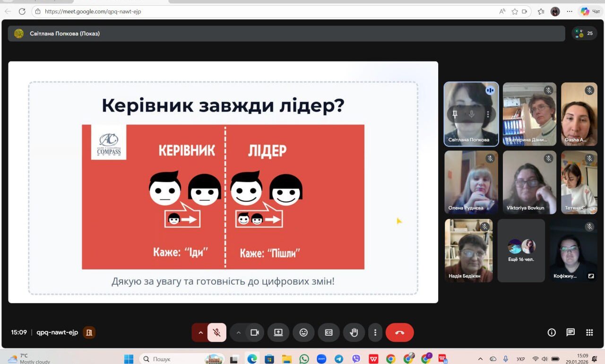Open Telegram from the Windows taskbar
The image size is (605, 364).
[339, 359]
